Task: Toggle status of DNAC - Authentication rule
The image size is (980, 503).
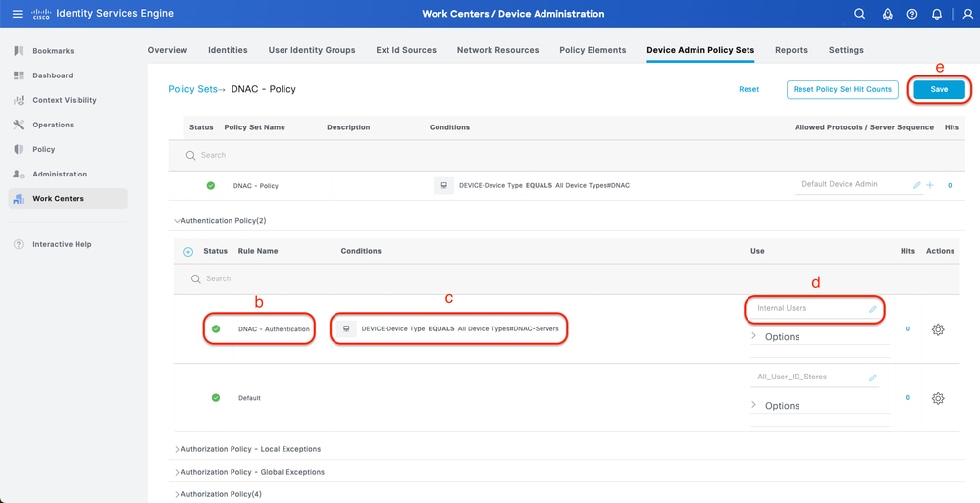Action: (216, 328)
